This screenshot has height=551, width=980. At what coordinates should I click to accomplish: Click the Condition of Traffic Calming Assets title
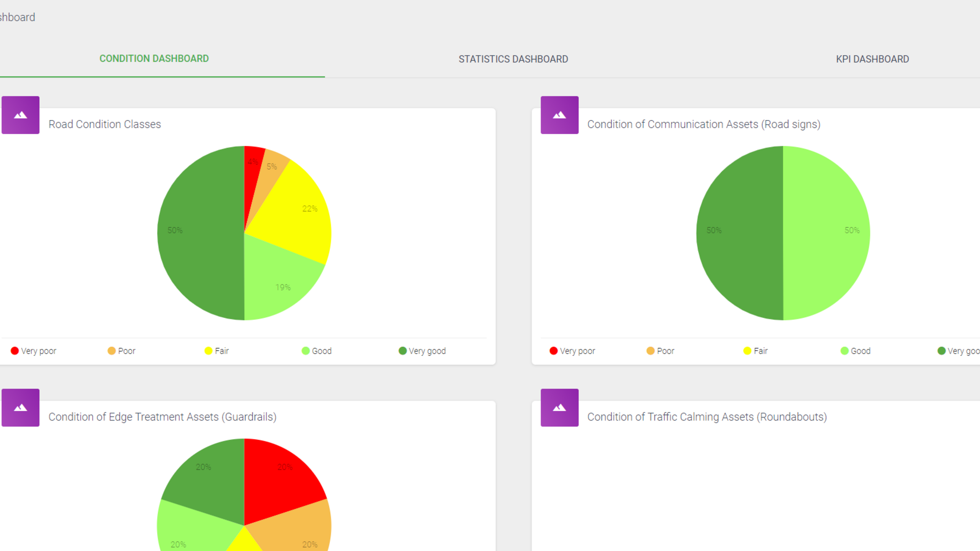click(x=707, y=417)
